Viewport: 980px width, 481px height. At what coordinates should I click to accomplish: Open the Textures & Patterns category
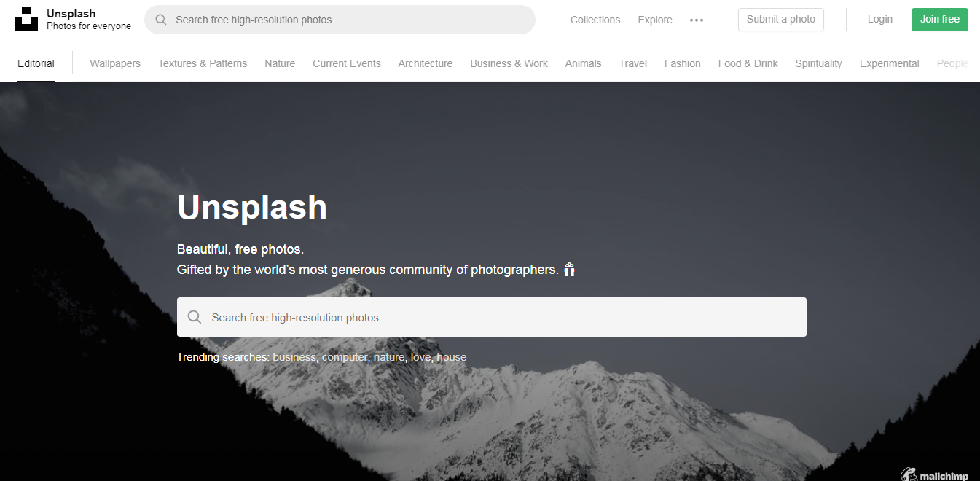point(203,63)
